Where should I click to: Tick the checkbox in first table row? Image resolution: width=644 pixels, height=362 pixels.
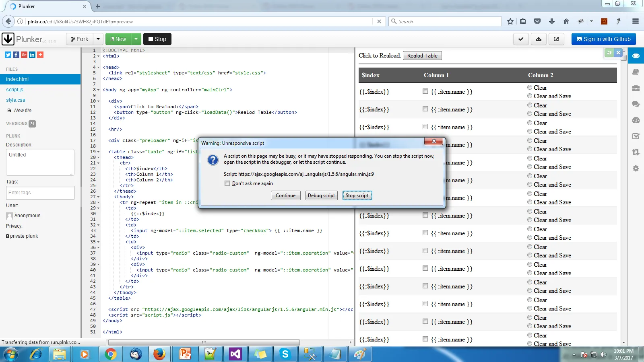pos(425,91)
